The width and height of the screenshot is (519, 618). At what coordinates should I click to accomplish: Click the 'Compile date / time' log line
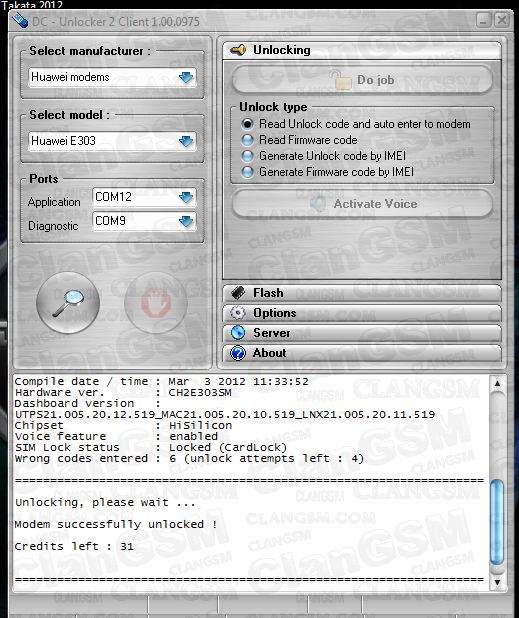(162, 382)
